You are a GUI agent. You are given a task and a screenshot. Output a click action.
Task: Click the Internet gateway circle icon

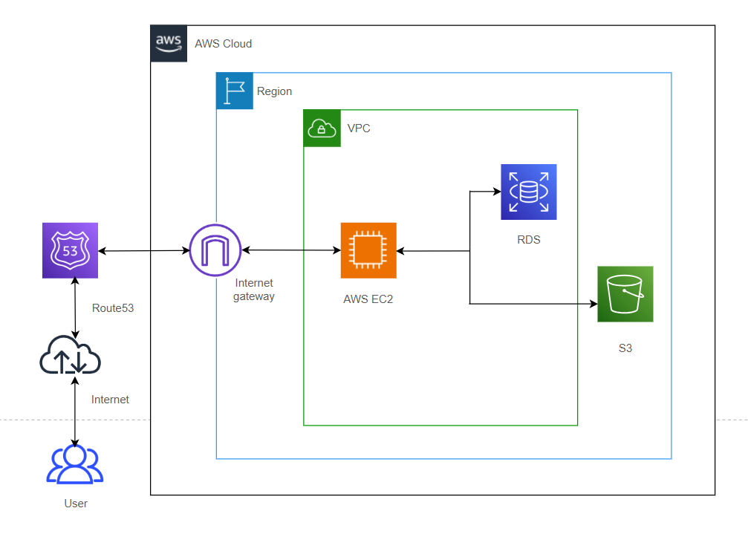215,250
